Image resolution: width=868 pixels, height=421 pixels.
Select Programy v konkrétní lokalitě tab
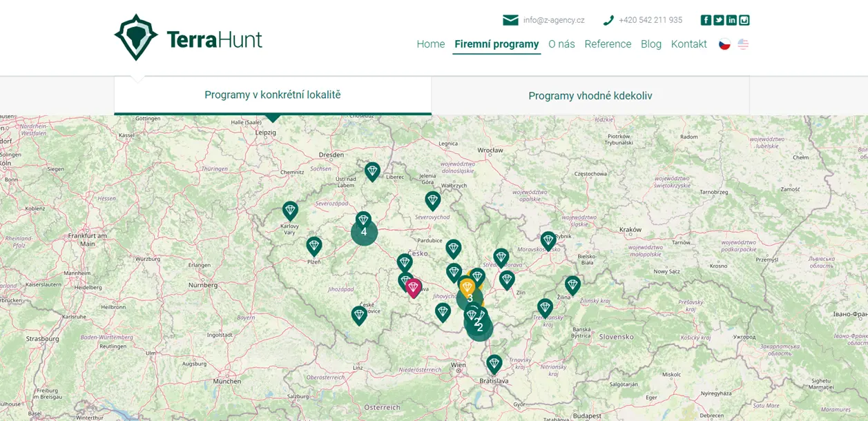point(272,95)
